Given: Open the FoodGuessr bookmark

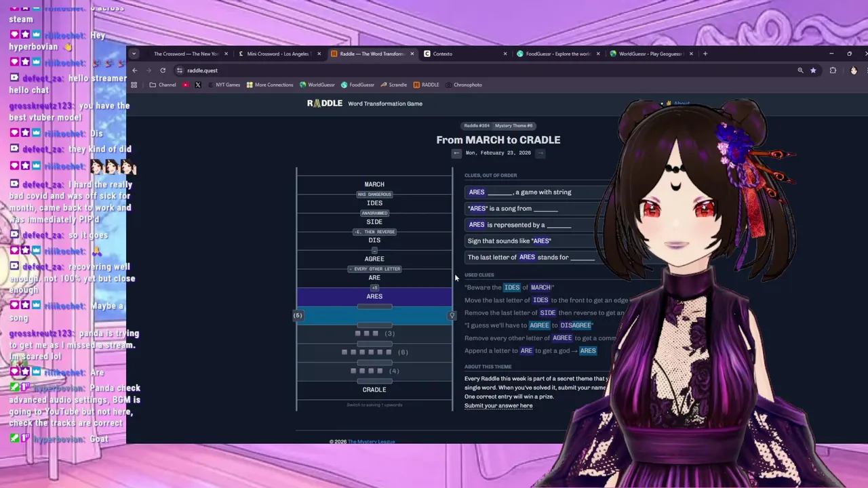Looking at the screenshot, I should tap(358, 85).
